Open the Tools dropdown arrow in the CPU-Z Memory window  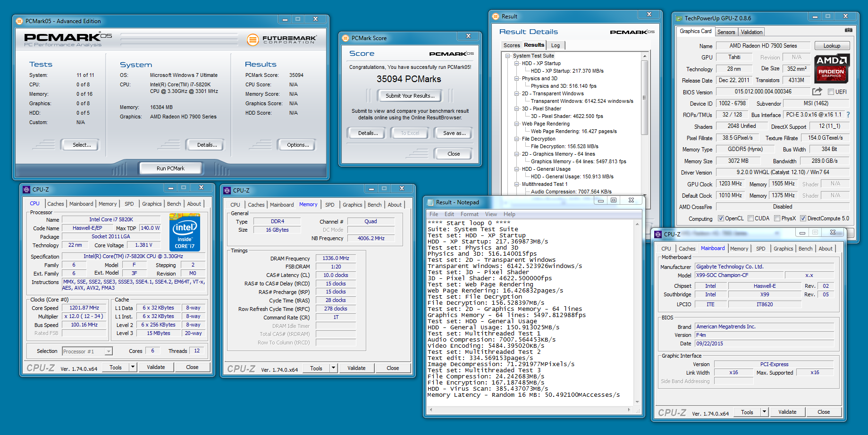[334, 368]
